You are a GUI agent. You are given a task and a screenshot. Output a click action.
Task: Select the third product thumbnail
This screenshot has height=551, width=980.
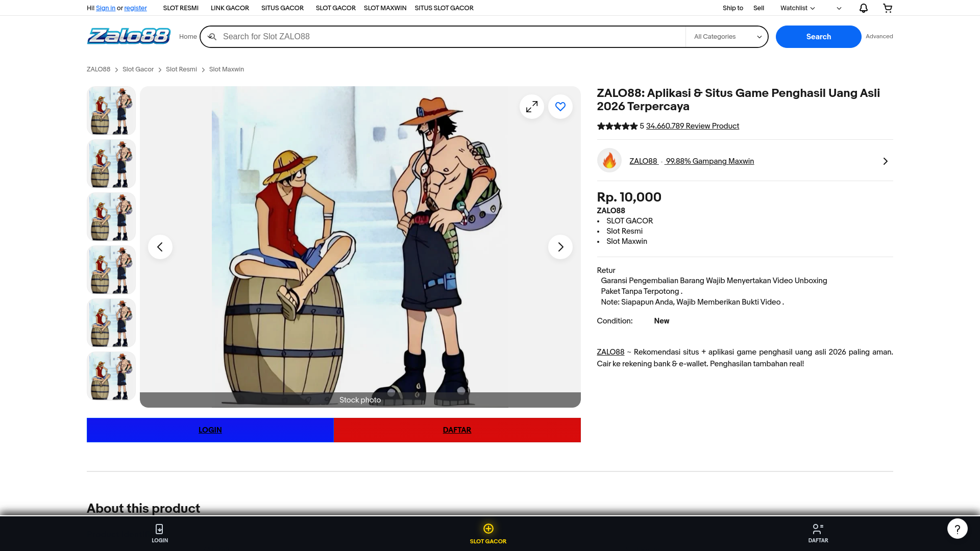[x=111, y=217]
